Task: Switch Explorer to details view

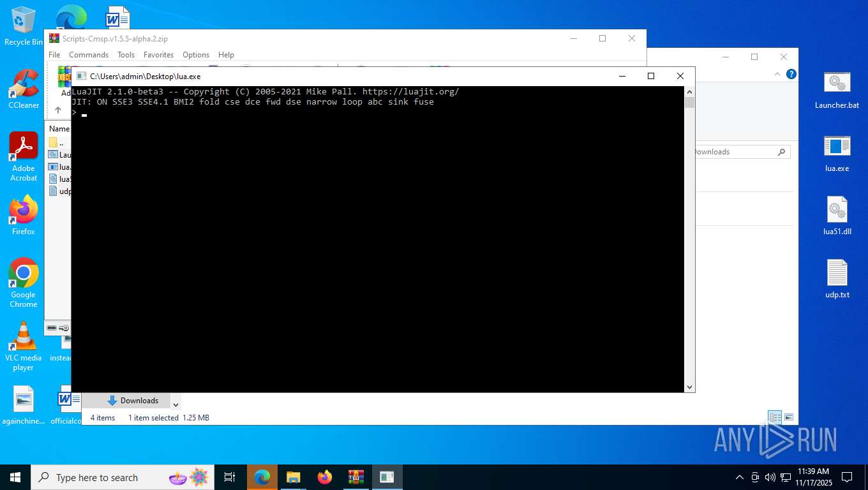Action: [x=775, y=417]
